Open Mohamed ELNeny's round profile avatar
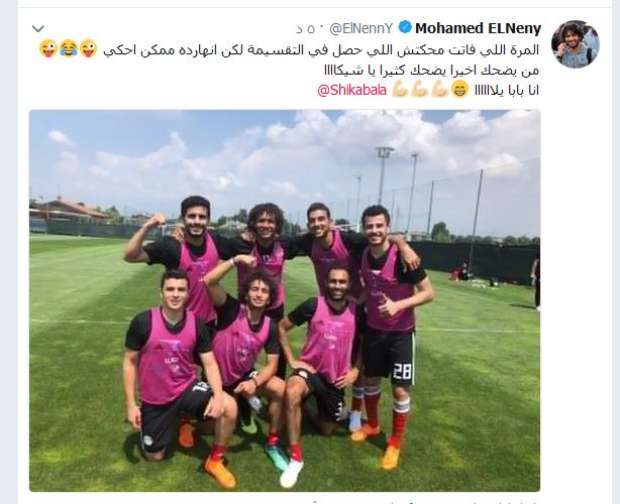Screen dimensions: 620x504 tap(575, 44)
